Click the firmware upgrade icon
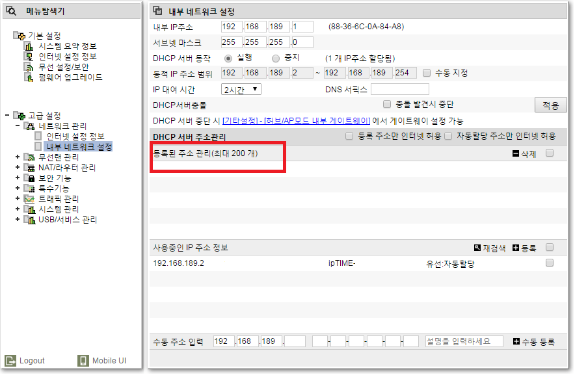The height and width of the screenshot is (379, 588). (29, 77)
